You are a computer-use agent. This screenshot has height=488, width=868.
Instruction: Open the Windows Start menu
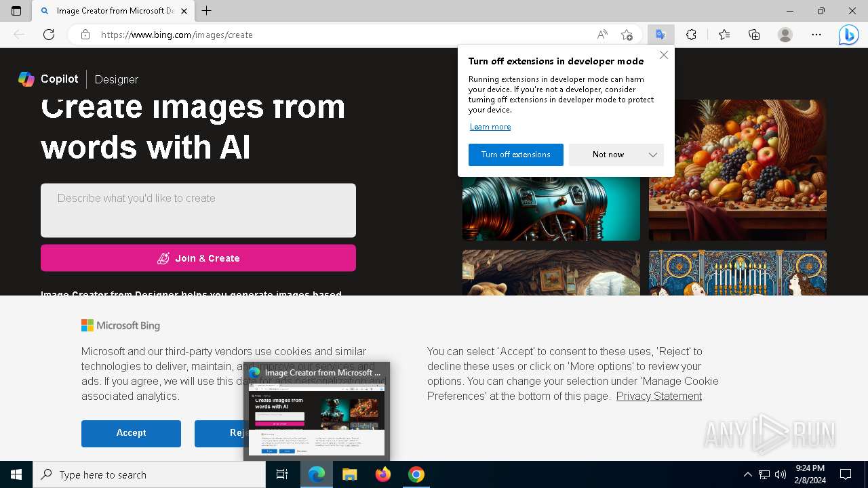pos(16,474)
